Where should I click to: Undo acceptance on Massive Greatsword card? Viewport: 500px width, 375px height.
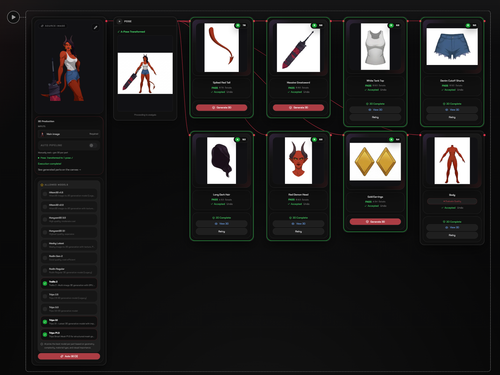point(306,92)
